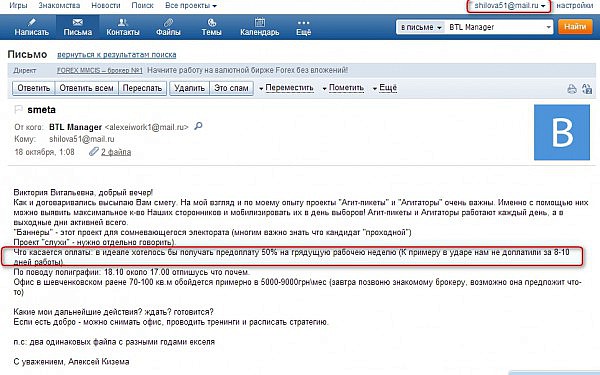The height and width of the screenshot is (375, 600).
Task: Open the Темы tab
Action: pos(211,27)
